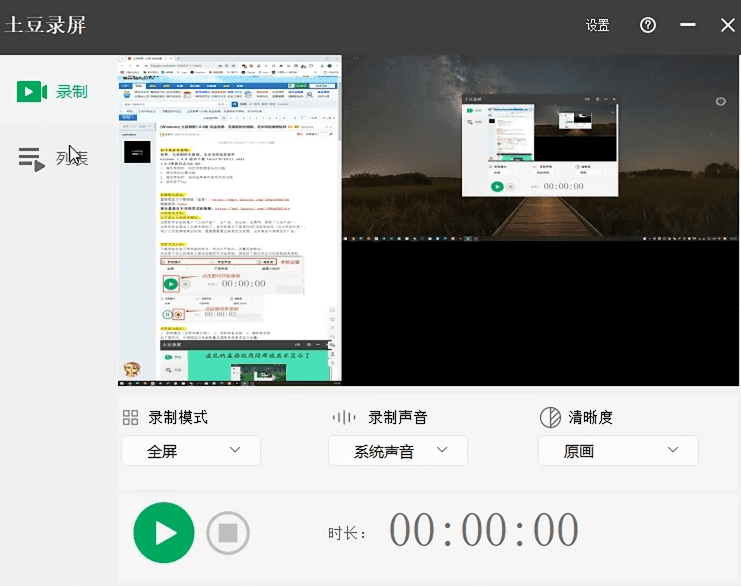741x586 pixels.
Task: Switch to the 录制 tab
Action: (71, 92)
